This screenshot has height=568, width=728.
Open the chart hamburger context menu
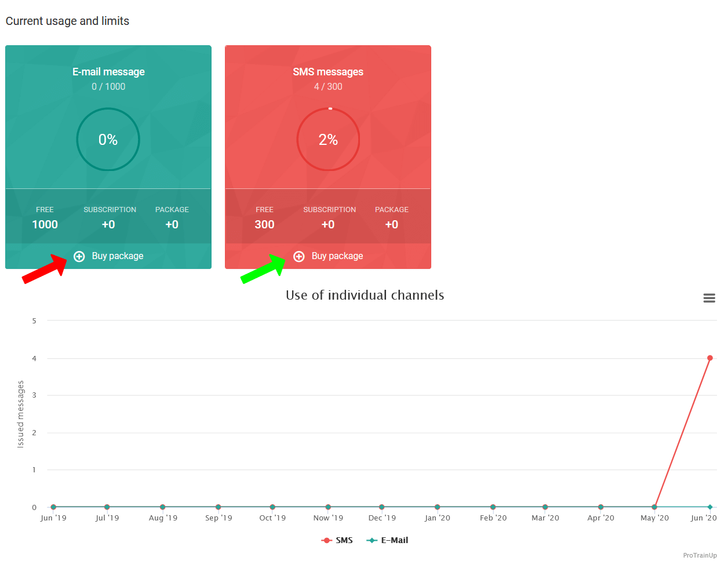[x=709, y=298]
